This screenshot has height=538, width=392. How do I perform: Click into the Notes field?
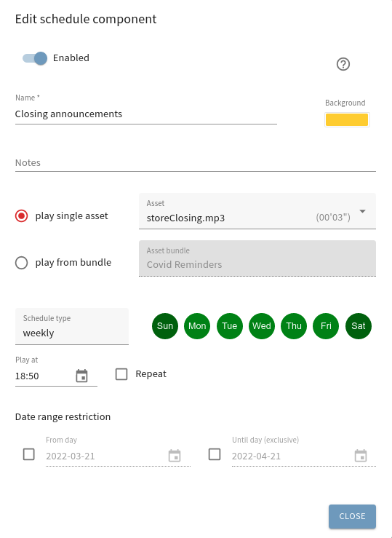[196, 162]
